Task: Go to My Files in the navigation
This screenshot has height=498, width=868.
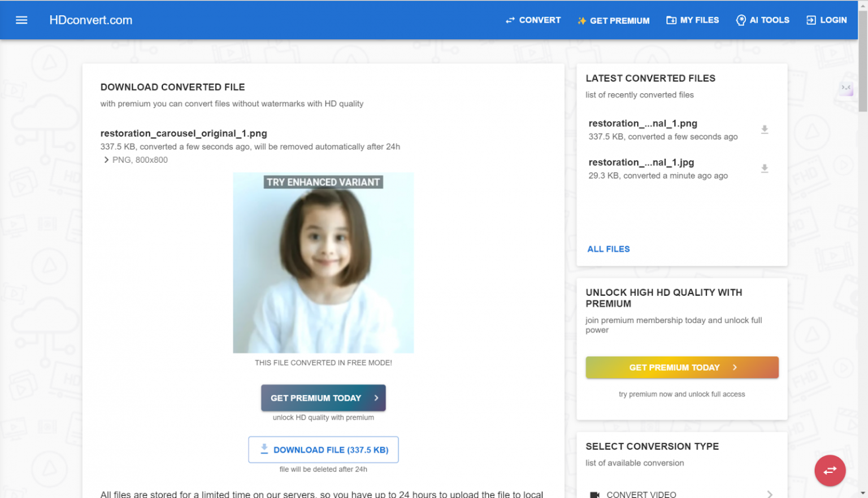Action: (x=692, y=20)
